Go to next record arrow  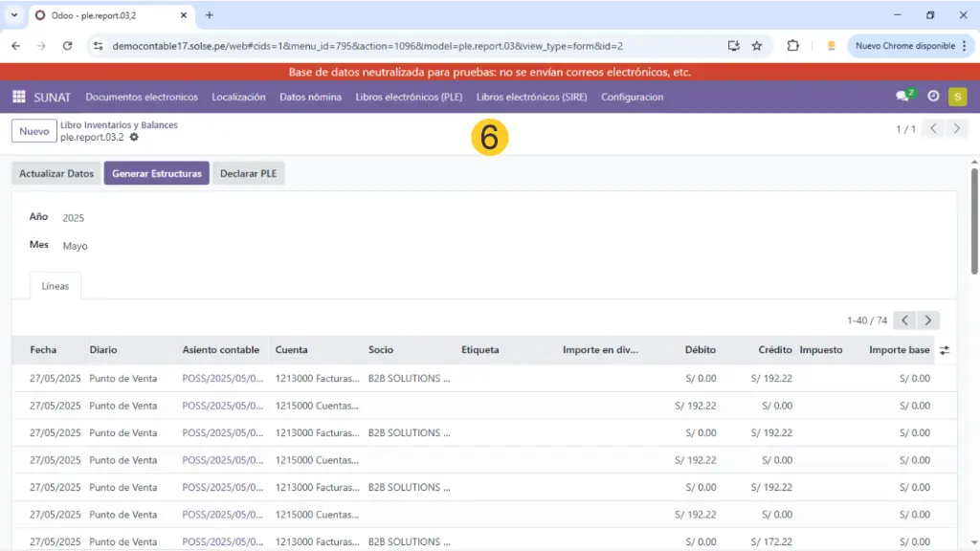pos(956,129)
